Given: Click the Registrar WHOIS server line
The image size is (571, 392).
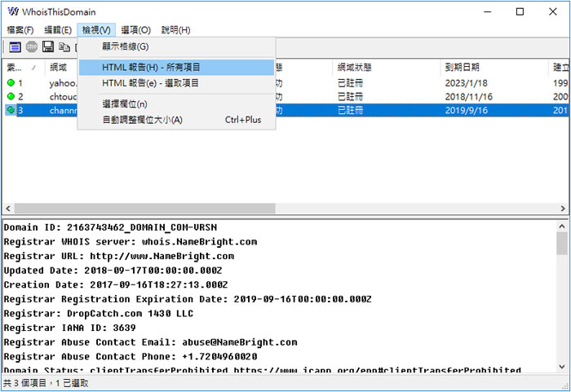Looking at the screenshot, I should pos(131,242).
